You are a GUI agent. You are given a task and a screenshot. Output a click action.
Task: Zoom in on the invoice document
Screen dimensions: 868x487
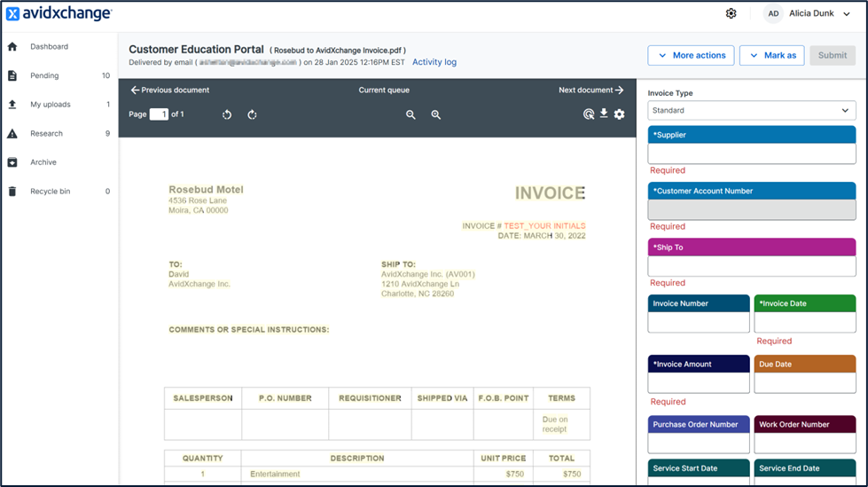(x=435, y=114)
